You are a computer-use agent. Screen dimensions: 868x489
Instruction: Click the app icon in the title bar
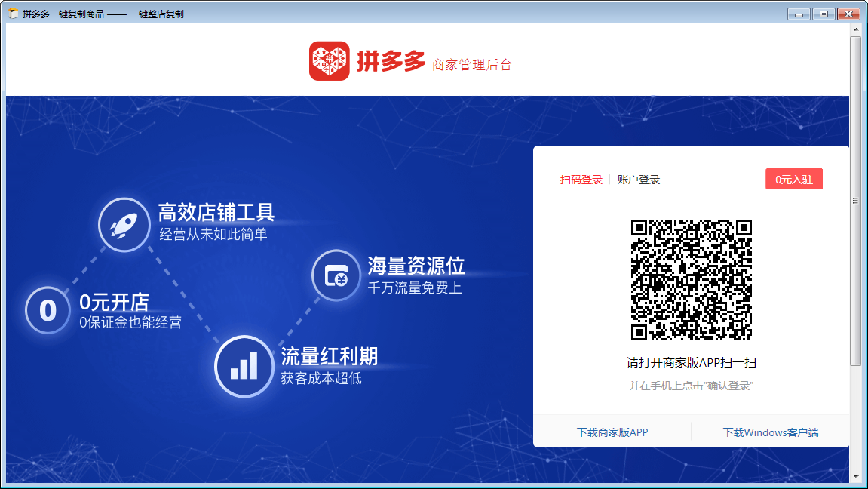(x=14, y=14)
